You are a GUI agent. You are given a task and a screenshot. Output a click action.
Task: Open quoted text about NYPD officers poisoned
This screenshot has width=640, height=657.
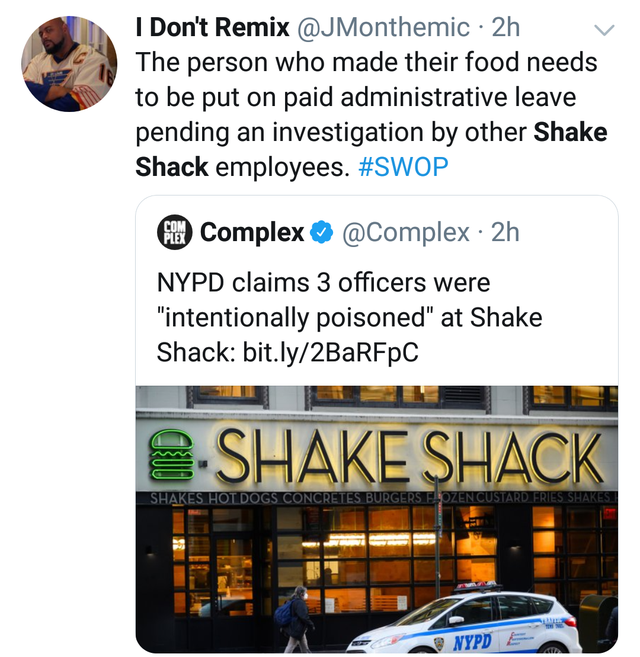coord(348,317)
